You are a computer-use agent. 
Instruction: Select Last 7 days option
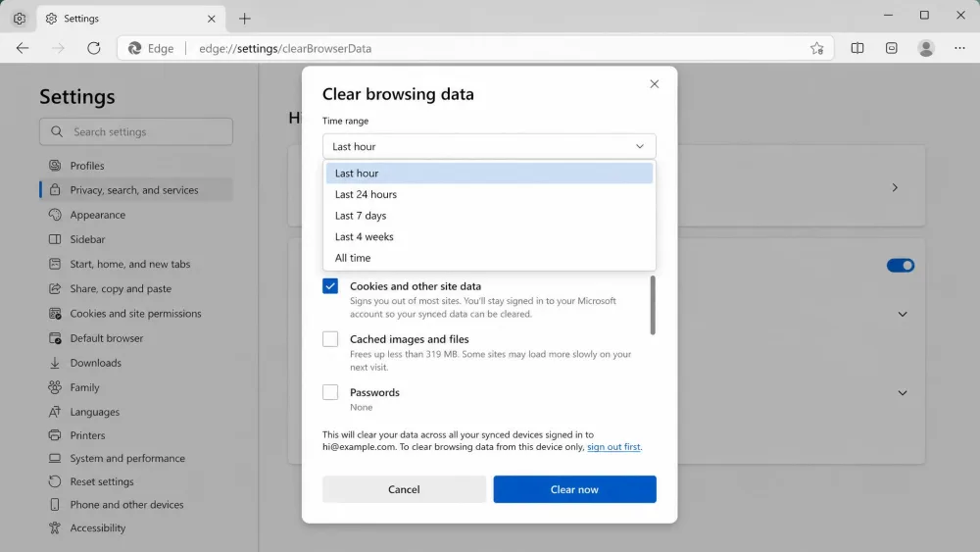click(x=489, y=216)
